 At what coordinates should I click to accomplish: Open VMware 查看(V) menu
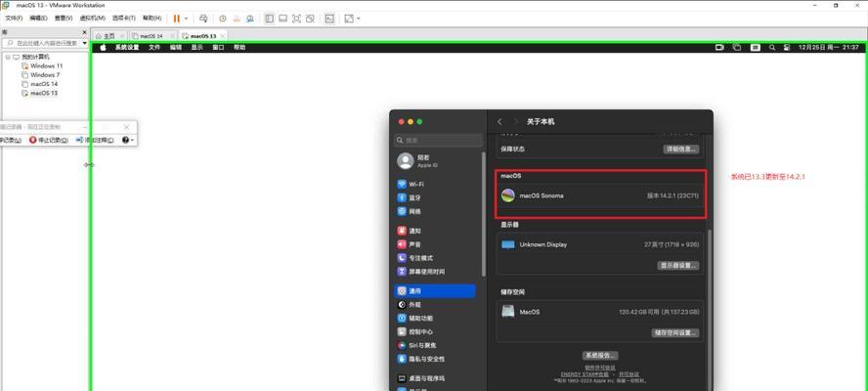64,19
